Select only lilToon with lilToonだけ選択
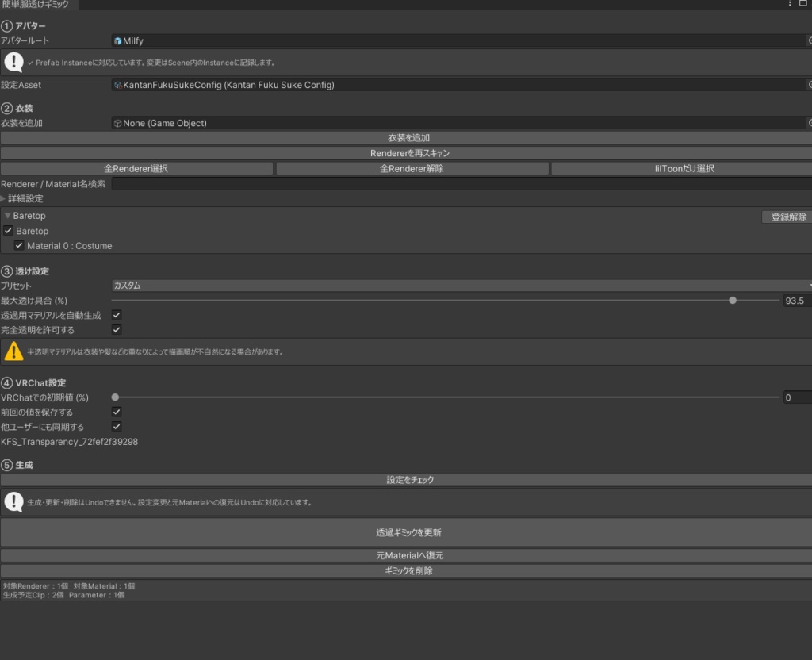Image resolution: width=812 pixels, height=660 pixels. [681, 168]
